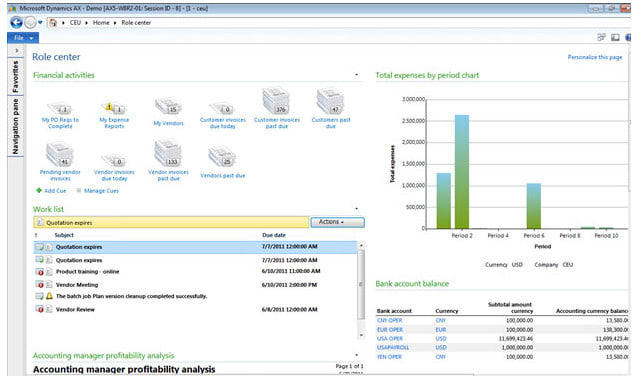Open Financial activities web part menu arrow
This screenshot has width=641, height=379.
pos(356,75)
